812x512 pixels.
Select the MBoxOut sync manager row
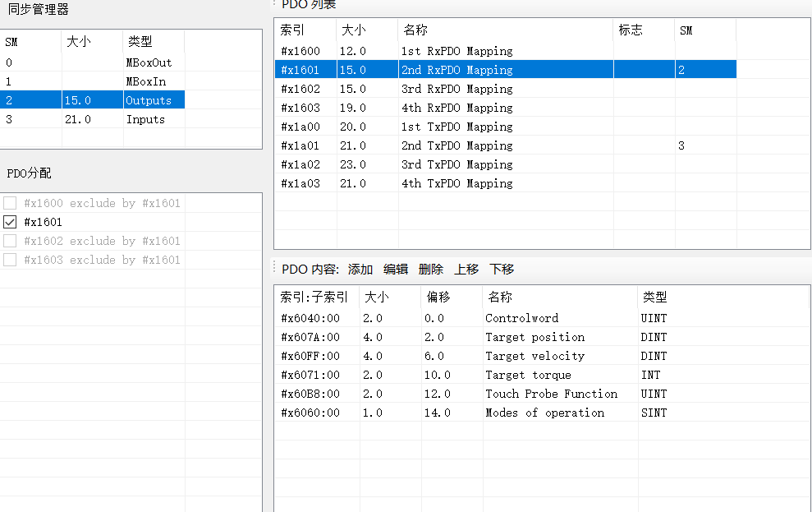149,62
